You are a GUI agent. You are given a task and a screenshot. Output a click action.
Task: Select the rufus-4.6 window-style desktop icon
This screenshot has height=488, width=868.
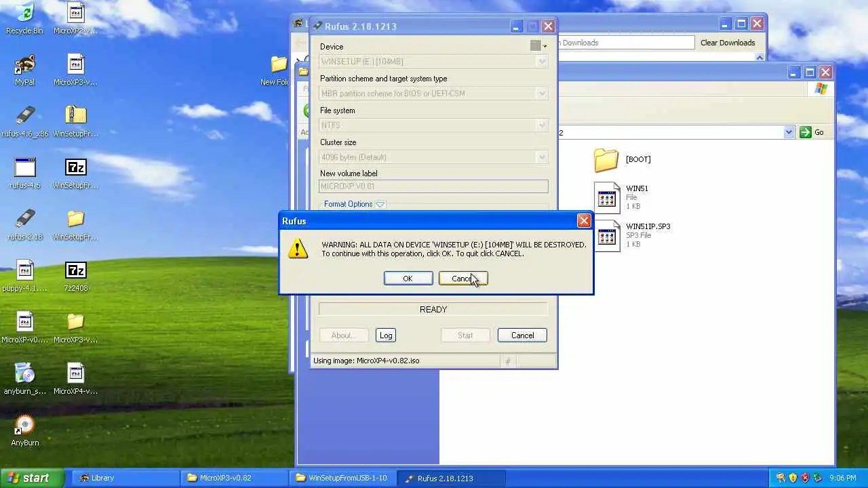tap(24, 167)
